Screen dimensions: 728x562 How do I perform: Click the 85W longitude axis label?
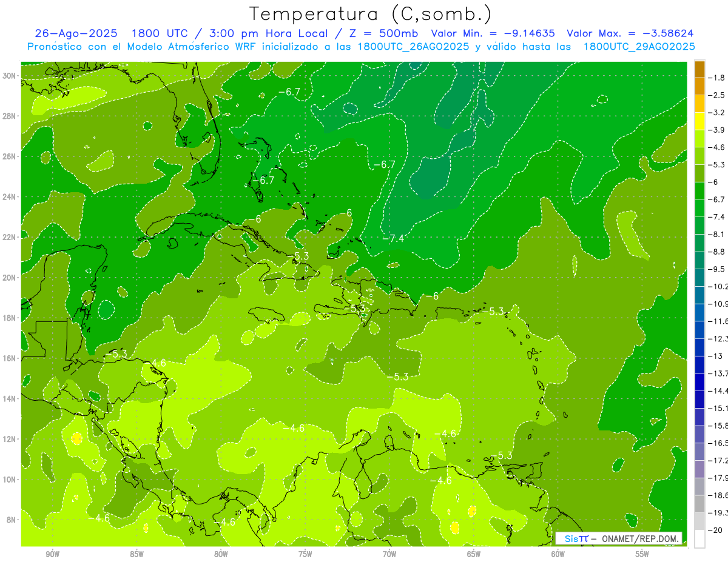click(137, 554)
